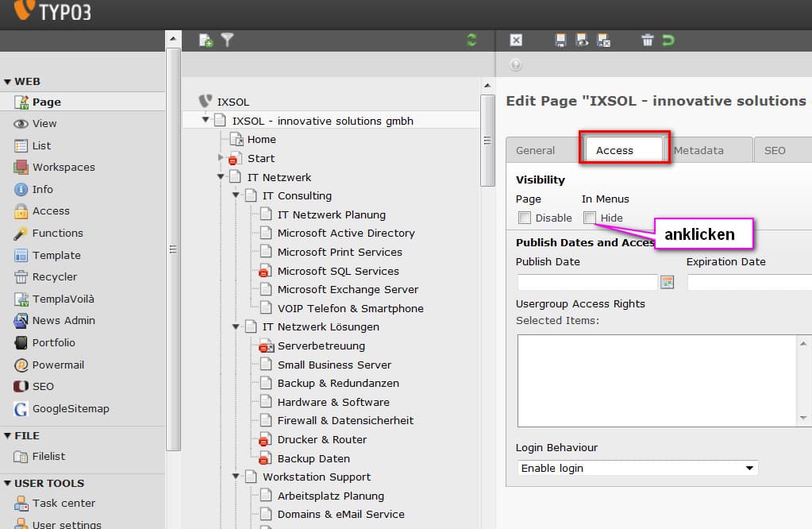Screen dimensions: 812x529
Task: Click the page tree vertical scrollbar
Action: [x=487, y=140]
